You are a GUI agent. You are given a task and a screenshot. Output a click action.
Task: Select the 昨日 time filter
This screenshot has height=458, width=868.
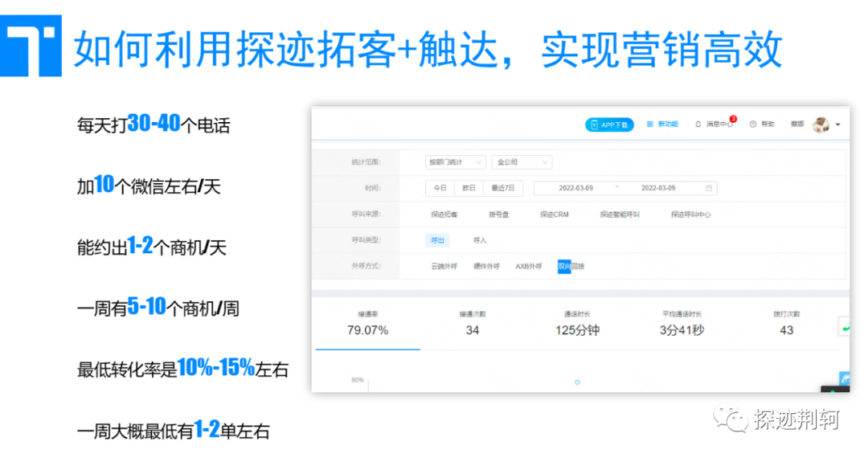tap(469, 188)
